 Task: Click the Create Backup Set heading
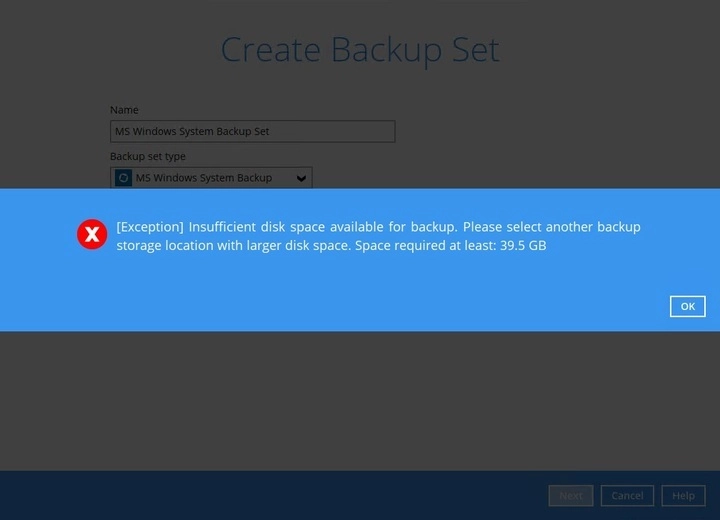pyautogui.click(x=360, y=50)
